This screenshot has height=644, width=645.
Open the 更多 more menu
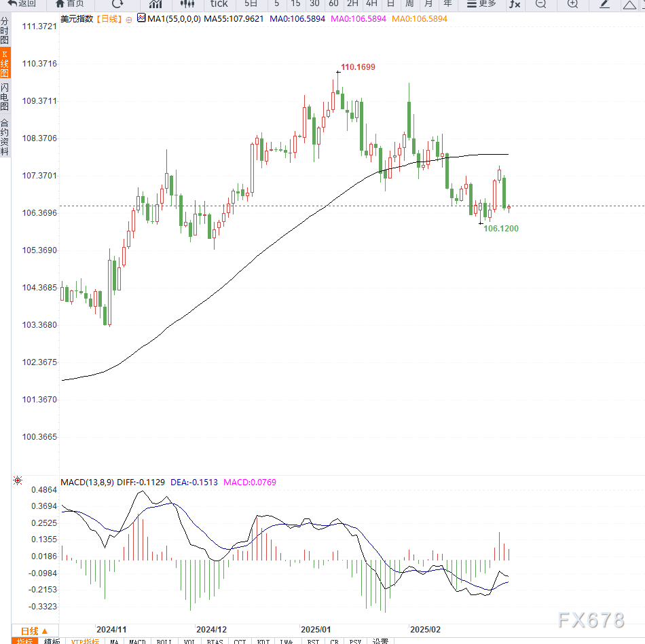tap(481, 3)
